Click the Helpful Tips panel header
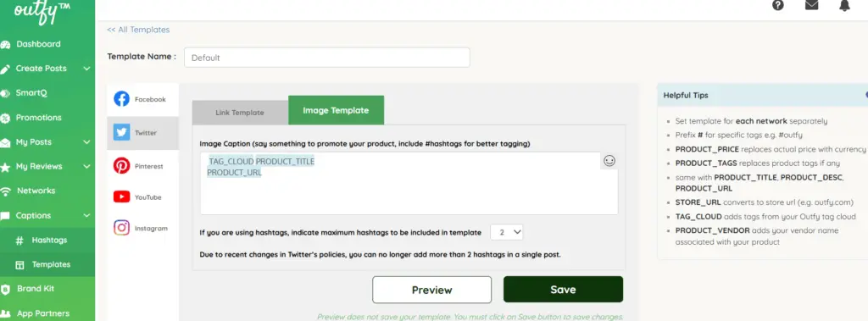Viewport: 868px width, 321px height. [762, 95]
